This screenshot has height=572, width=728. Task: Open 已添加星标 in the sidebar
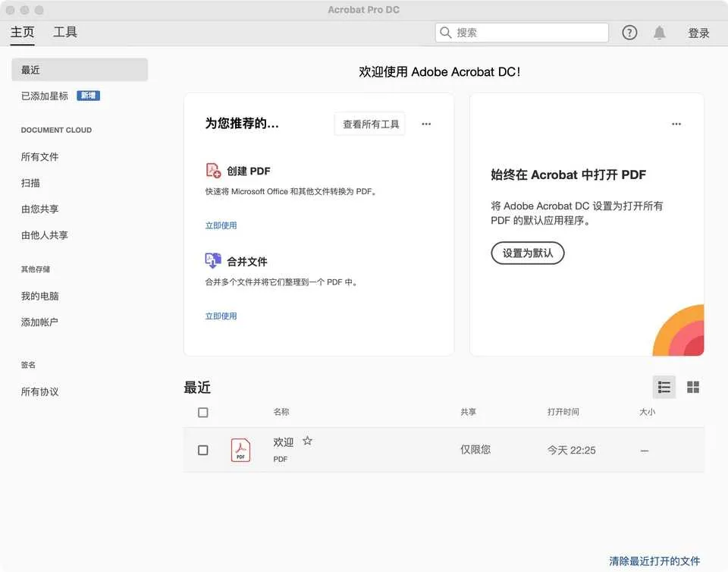point(45,96)
